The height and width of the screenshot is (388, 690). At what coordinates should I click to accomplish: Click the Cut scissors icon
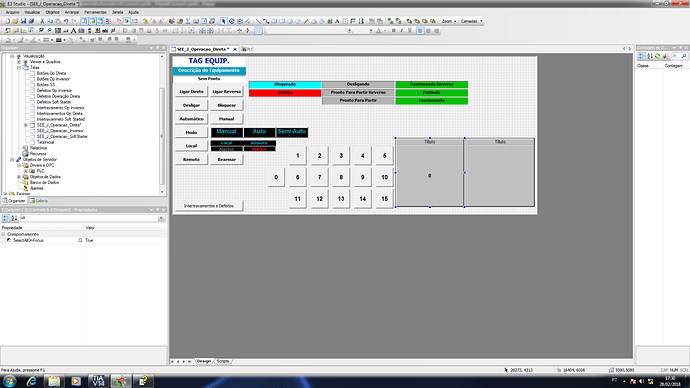[x=42, y=21]
